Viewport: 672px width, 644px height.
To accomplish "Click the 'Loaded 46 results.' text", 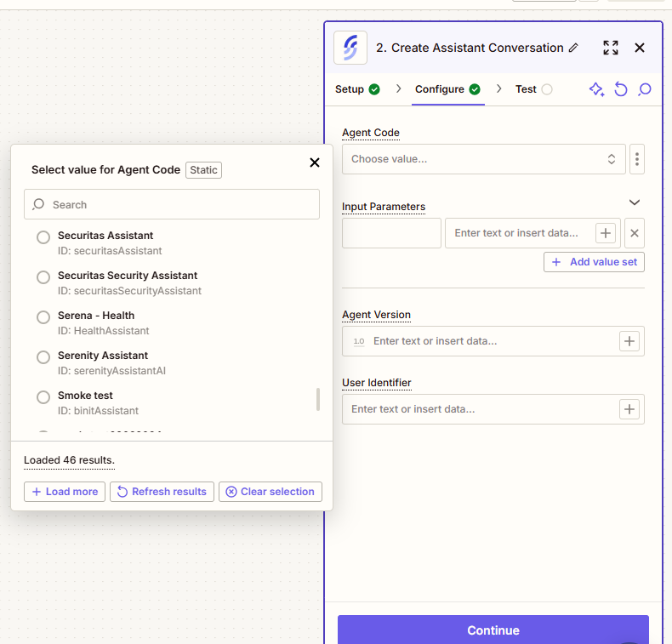I will tap(70, 460).
